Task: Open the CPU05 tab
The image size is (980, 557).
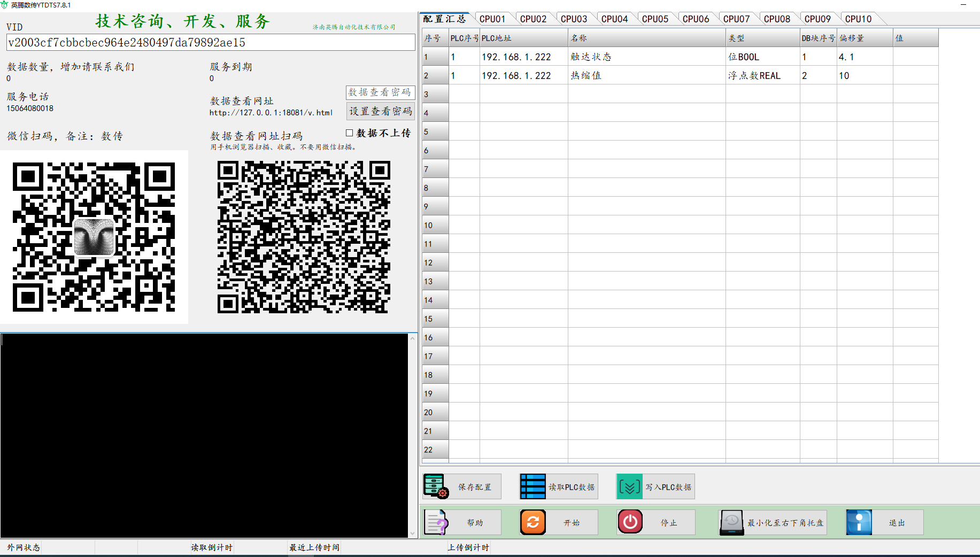Action: 655,19
